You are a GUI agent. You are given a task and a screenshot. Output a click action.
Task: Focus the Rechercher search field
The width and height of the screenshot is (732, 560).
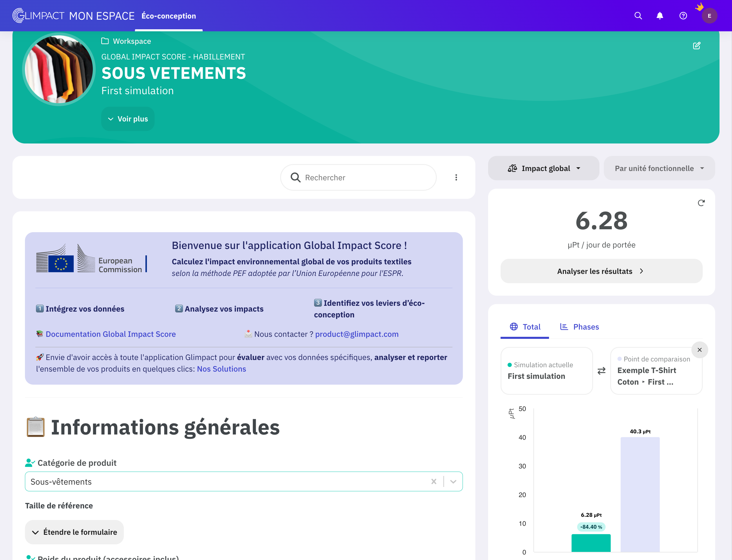358,177
